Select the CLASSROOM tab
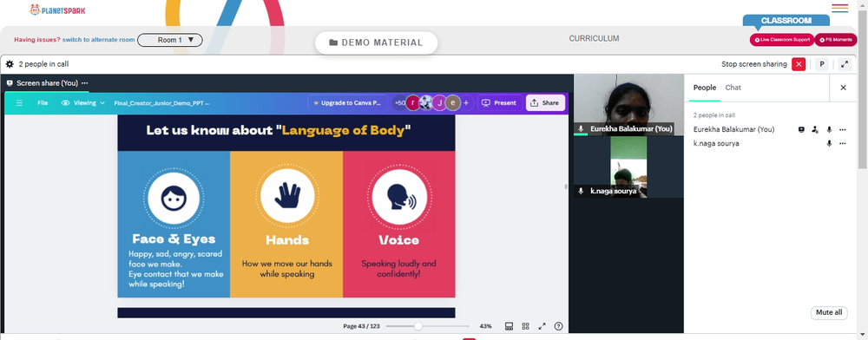 point(786,21)
